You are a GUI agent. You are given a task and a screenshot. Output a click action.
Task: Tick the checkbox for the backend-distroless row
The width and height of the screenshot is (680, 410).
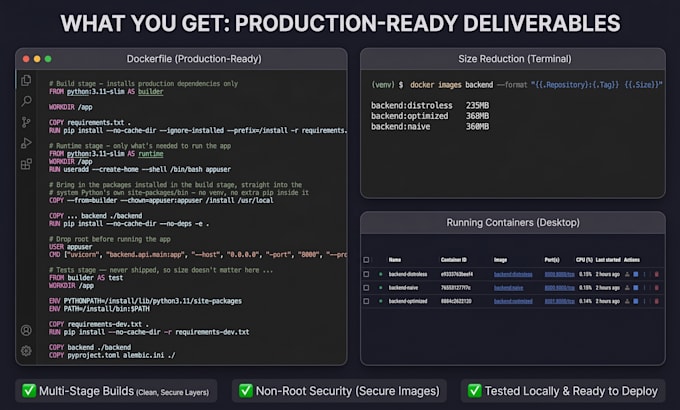click(x=366, y=274)
